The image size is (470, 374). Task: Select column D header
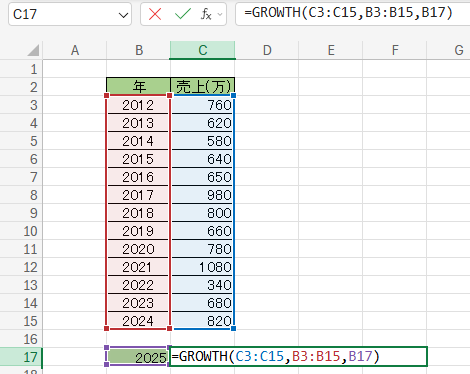(x=267, y=50)
